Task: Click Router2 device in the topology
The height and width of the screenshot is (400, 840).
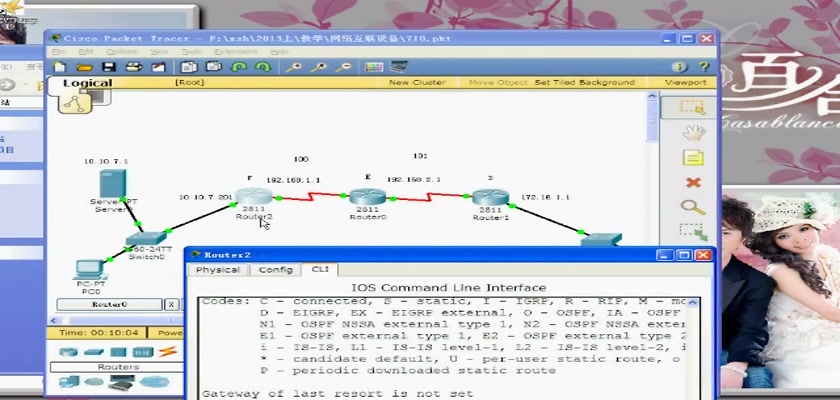Action: tap(254, 196)
